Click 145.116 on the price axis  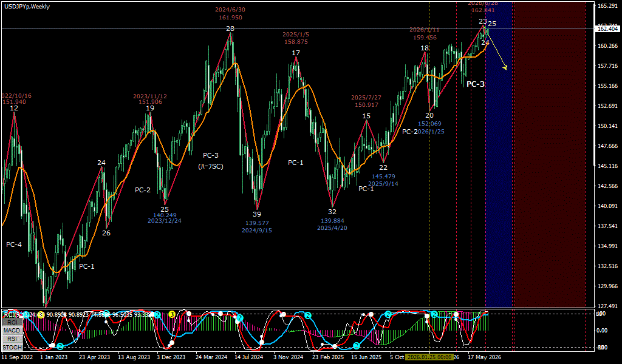tap(607, 166)
